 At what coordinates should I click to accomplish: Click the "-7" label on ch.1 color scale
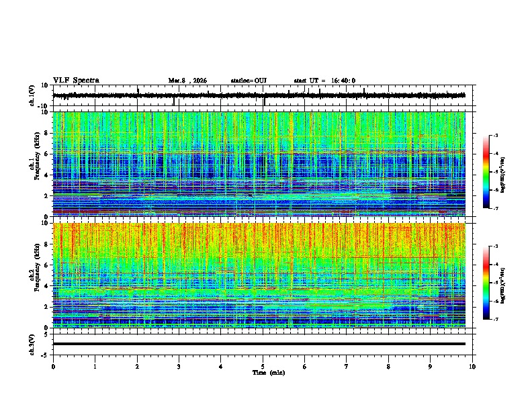point(495,208)
